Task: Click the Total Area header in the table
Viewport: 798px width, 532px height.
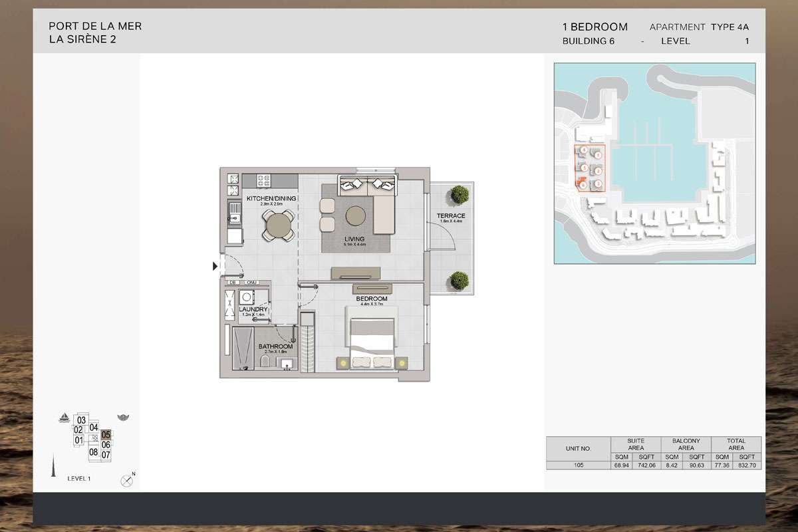Action: [x=736, y=444]
